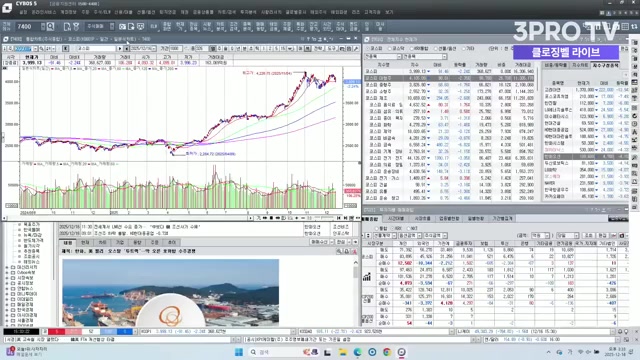Click the taskbar search box
The height and width of the screenshot is (360, 640).
(x=283, y=352)
